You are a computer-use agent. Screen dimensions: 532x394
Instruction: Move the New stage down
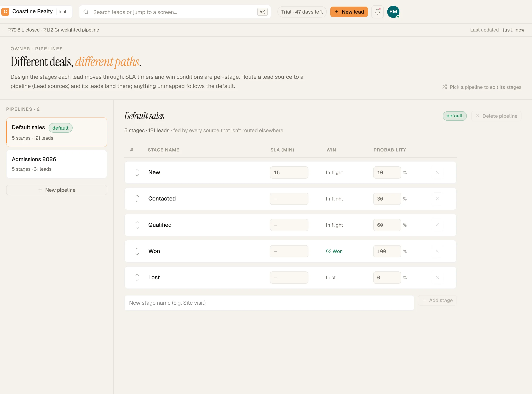(x=137, y=175)
